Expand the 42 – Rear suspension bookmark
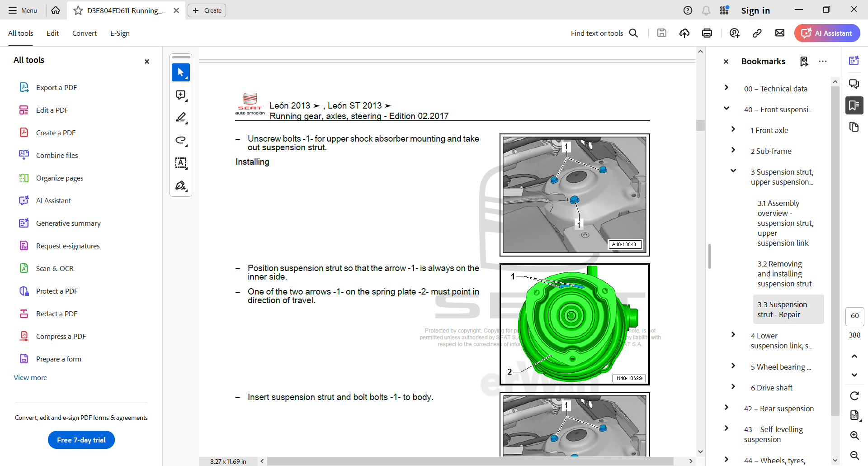The width and height of the screenshot is (868, 466). point(726,408)
